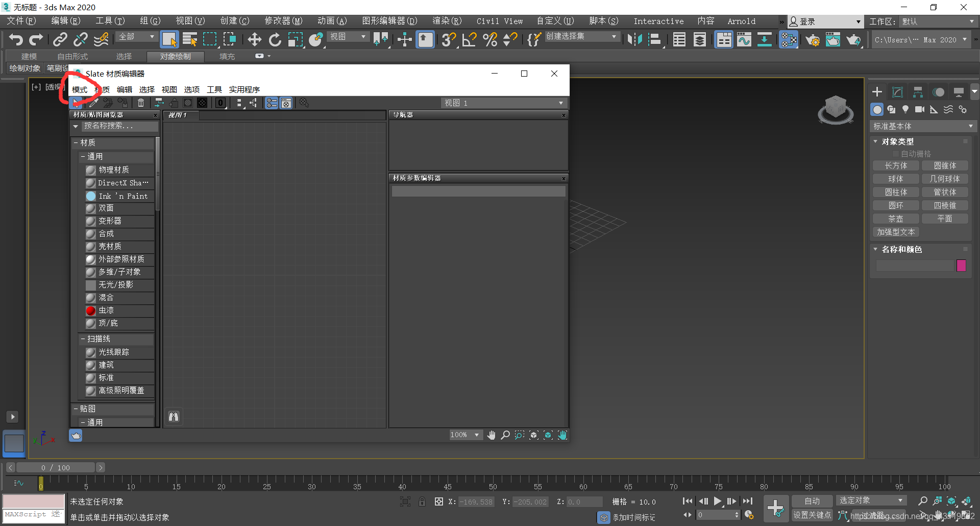
Task: Click the Box primitive button
Action: (x=896, y=165)
